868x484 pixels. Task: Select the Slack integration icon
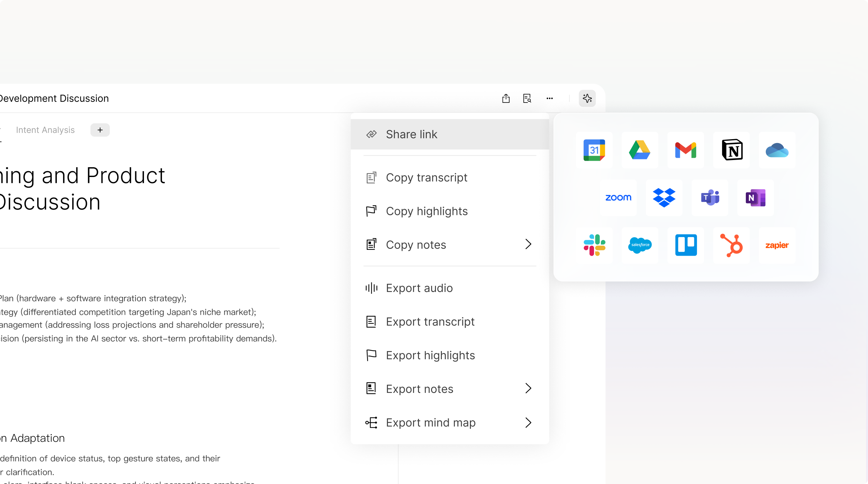click(x=594, y=245)
